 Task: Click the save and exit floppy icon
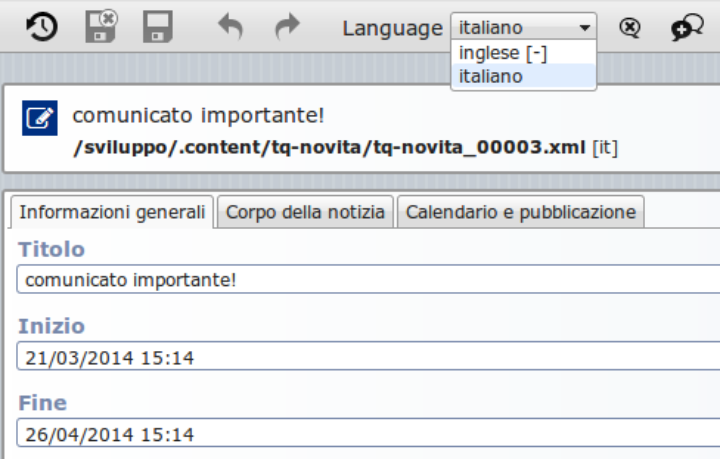[101, 27]
